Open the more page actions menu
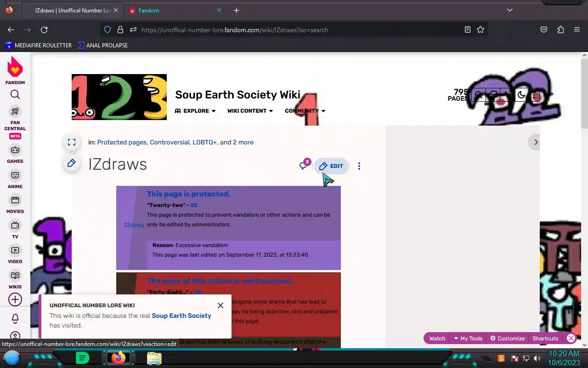The image size is (588, 368). point(359,166)
